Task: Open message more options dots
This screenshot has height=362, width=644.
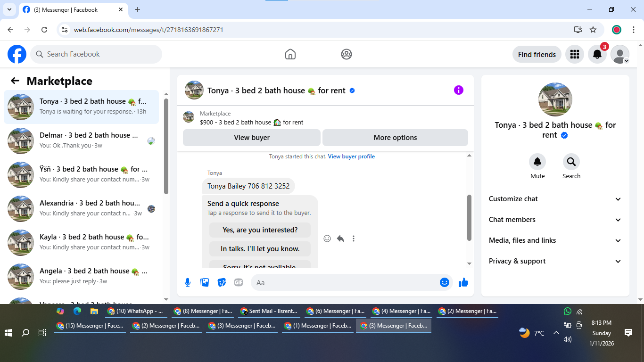Action: 354,239
